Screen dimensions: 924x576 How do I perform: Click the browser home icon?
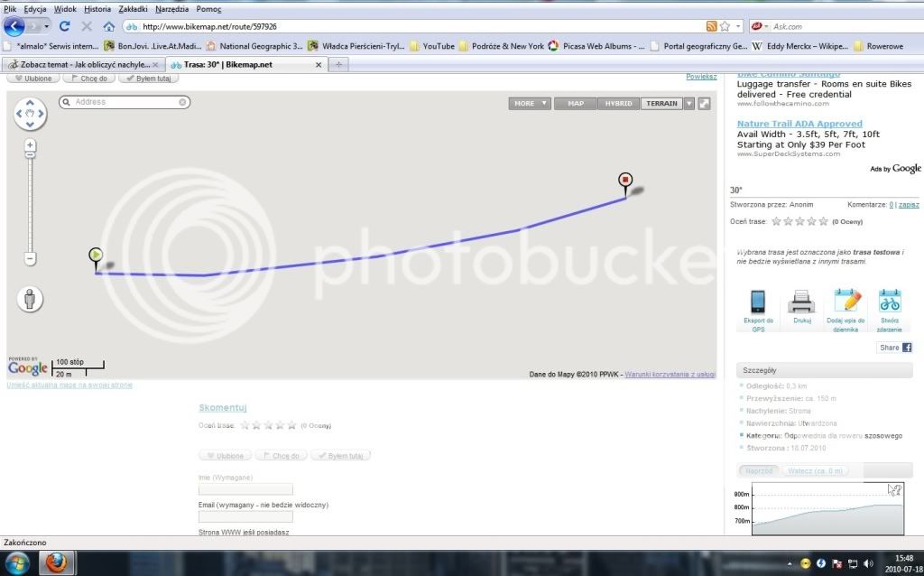pyautogui.click(x=109, y=26)
